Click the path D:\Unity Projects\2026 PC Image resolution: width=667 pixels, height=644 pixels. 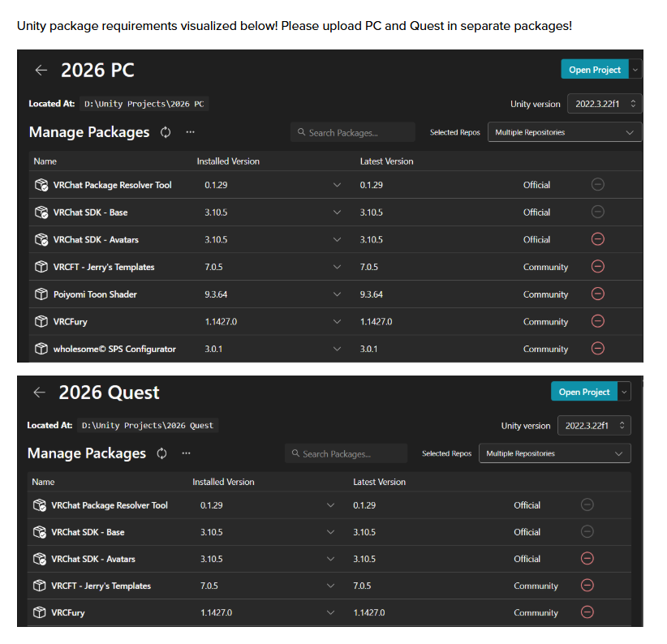[x=144, y=104]
